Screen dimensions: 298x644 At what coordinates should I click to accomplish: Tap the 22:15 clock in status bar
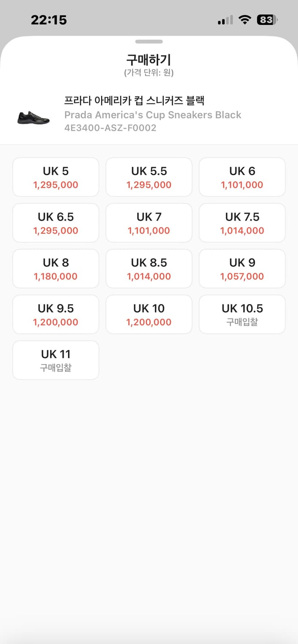coord(49,20)
